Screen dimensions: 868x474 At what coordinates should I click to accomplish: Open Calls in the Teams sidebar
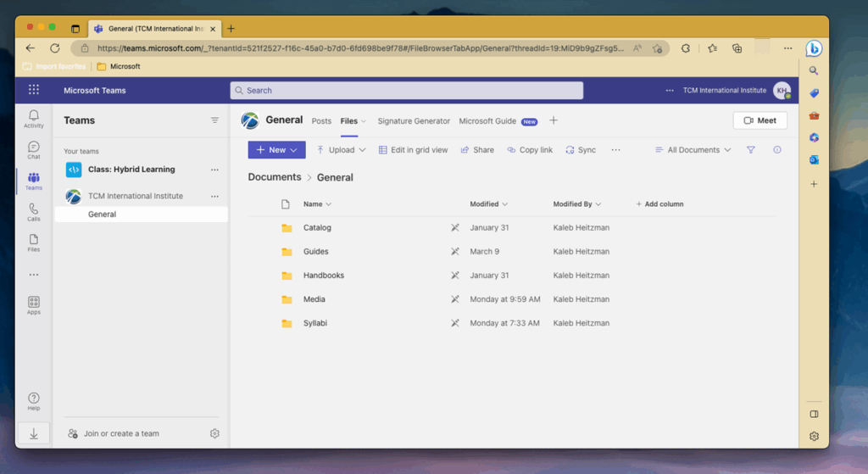[x=33, y=212]
